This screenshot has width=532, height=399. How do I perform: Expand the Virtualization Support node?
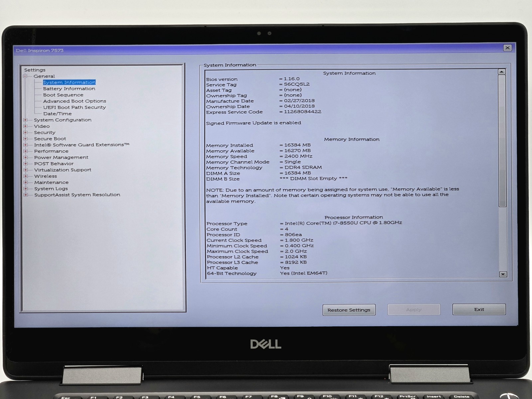[x=25, y=170]
